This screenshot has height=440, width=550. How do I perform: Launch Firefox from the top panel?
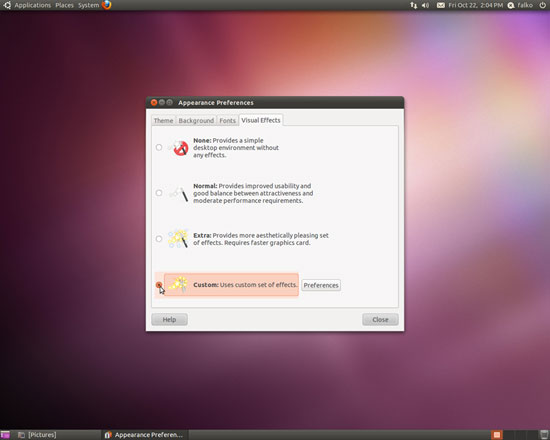click(x=107, y=5)
